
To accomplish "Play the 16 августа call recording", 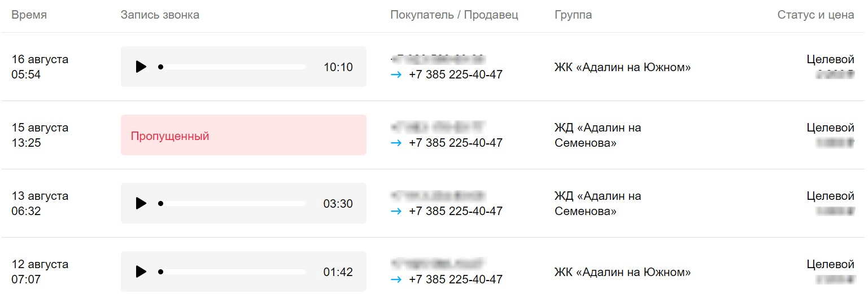I will tap(141, 67).
